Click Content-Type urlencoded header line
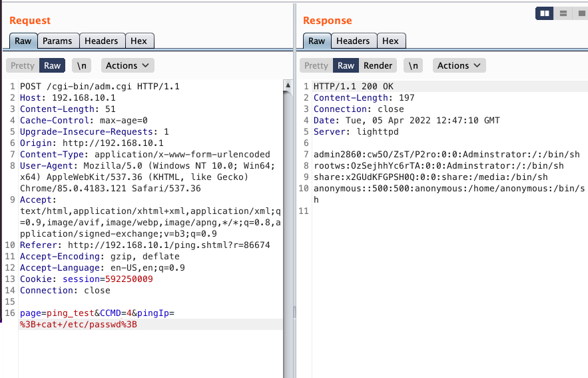 [x=145, y=154]
